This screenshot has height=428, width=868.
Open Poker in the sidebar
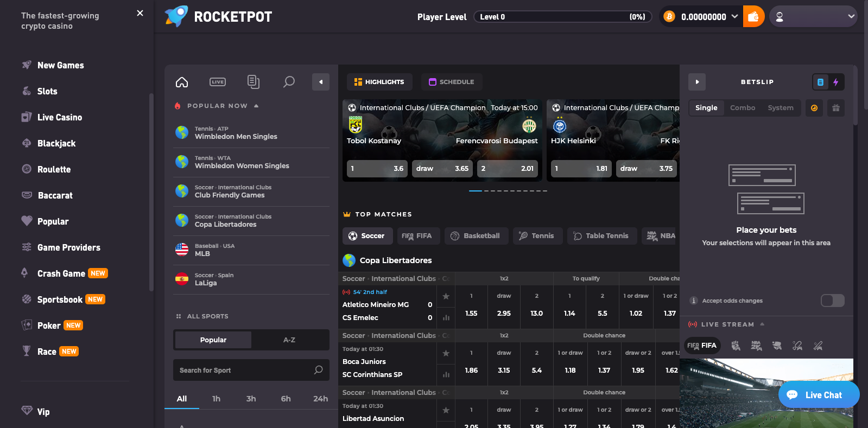click(x=49, y=325)
